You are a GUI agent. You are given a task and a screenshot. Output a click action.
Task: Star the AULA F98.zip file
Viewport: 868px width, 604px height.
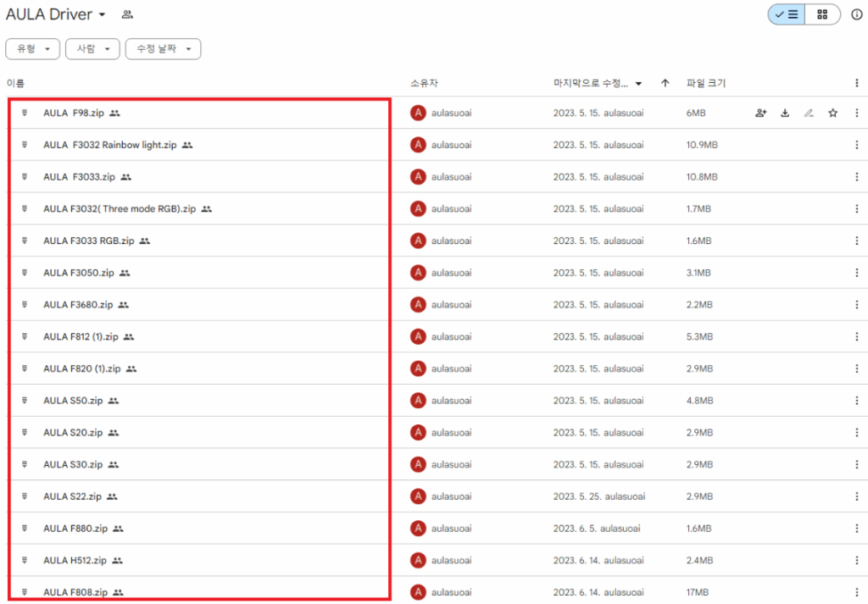(x=832, y=113)
